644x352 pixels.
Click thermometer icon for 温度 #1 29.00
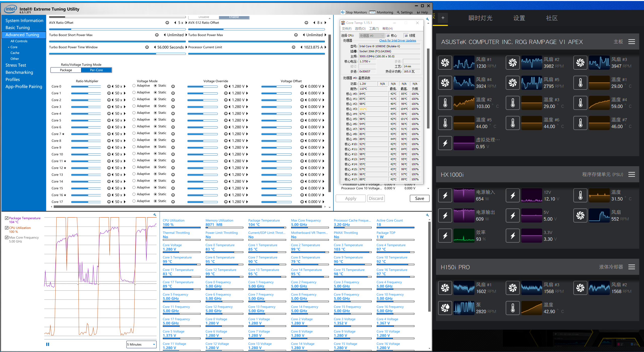tap(580, 83)
